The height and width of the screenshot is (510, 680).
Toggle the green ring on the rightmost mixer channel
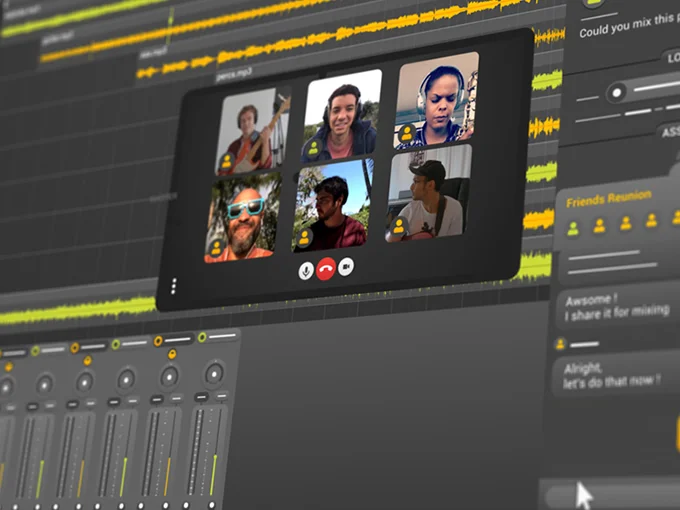tap(202, 338)
